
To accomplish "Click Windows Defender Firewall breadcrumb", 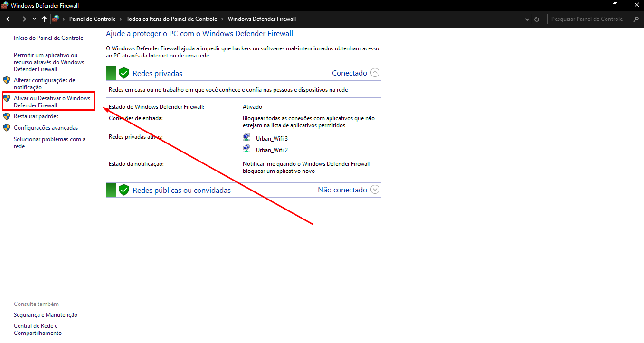I will coord(262,19).
